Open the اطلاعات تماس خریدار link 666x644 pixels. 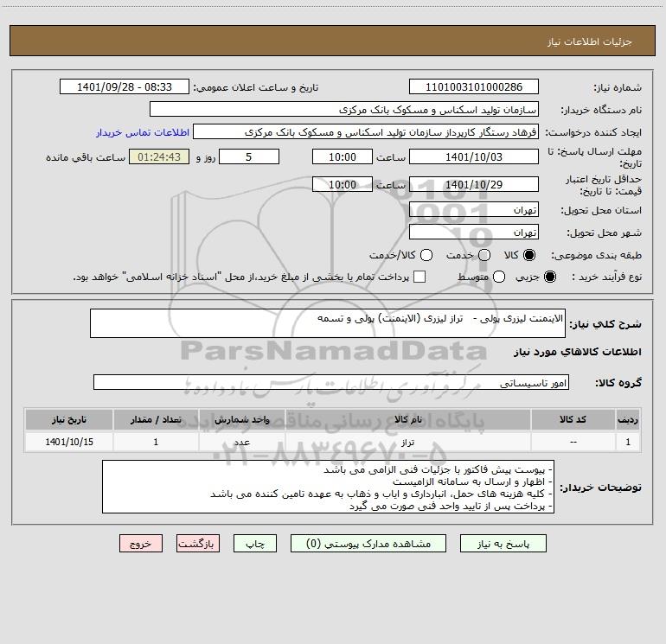tap(143, 132)
